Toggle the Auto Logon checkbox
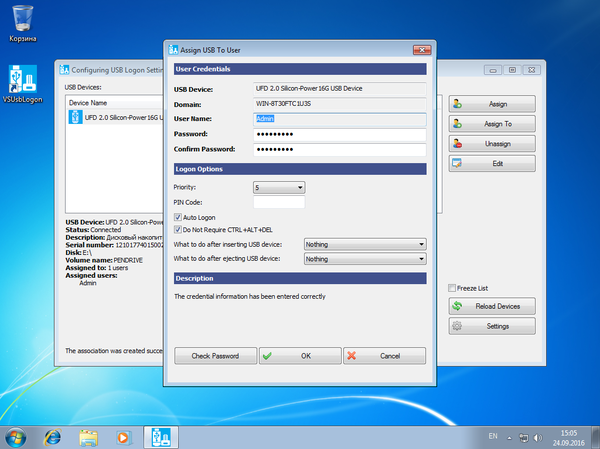Viewport: 600px width, 449px height. (179, 217)
